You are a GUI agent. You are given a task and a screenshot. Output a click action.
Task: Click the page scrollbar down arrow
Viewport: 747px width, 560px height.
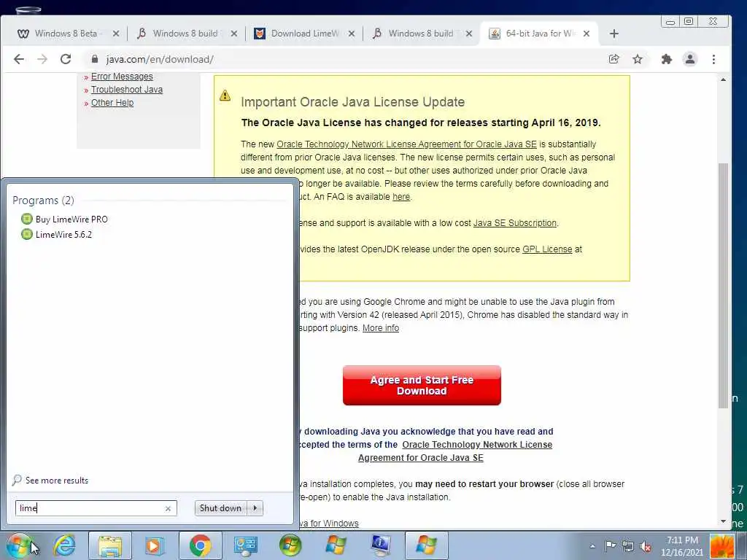click(723, 521)
